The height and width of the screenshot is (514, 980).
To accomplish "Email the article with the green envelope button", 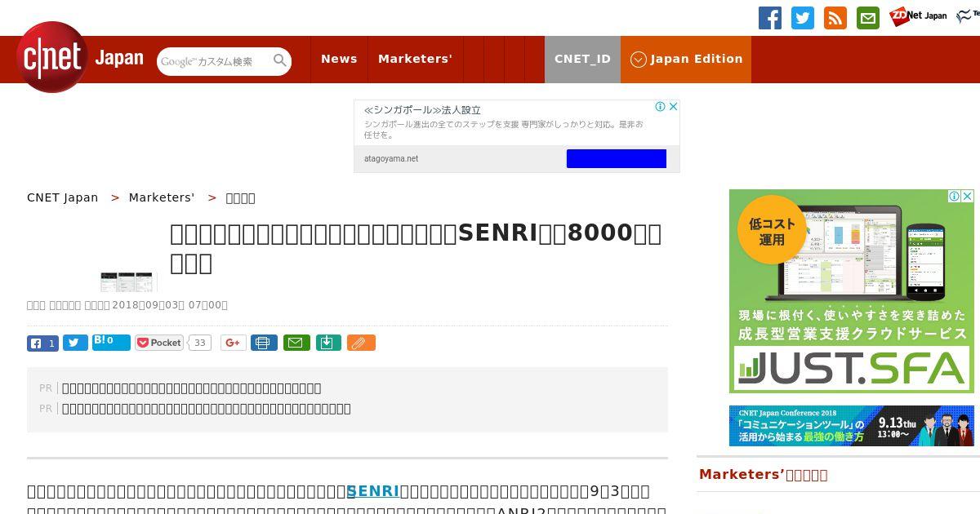I will pos(296,343).
